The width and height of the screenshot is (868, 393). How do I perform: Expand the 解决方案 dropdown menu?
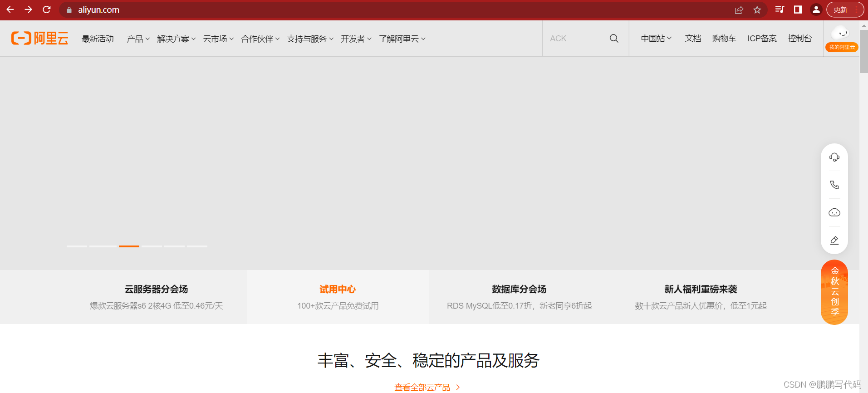[177, 39]
